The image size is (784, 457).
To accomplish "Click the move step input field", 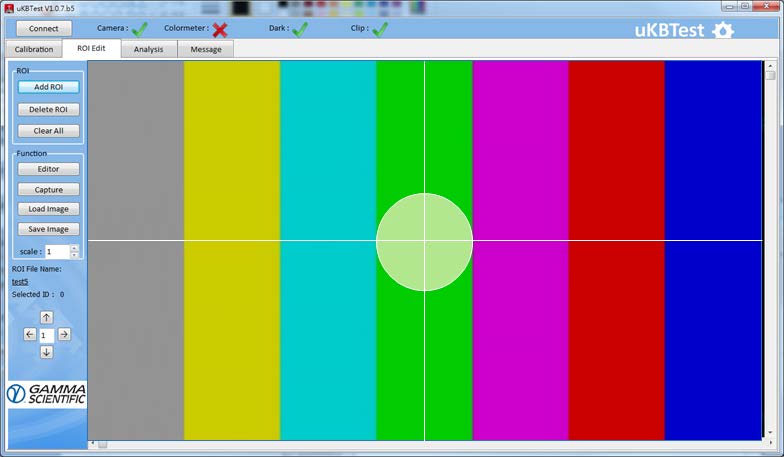I will coord(47,335).
